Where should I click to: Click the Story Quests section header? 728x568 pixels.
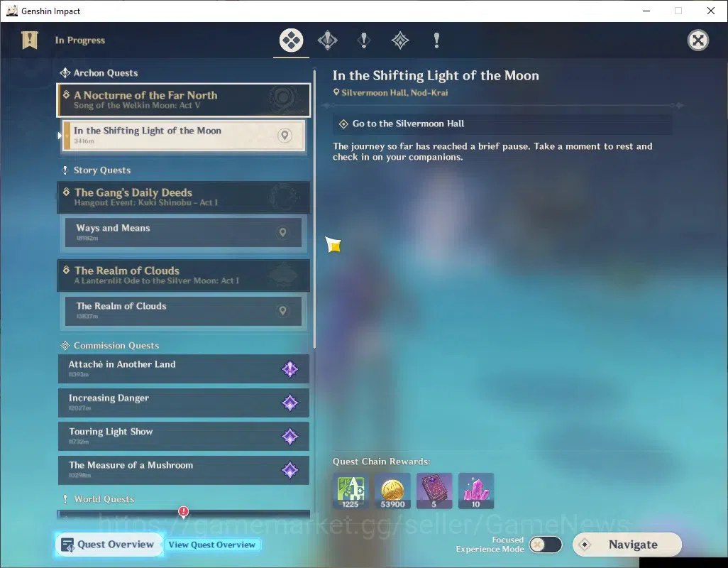(96, 170)
